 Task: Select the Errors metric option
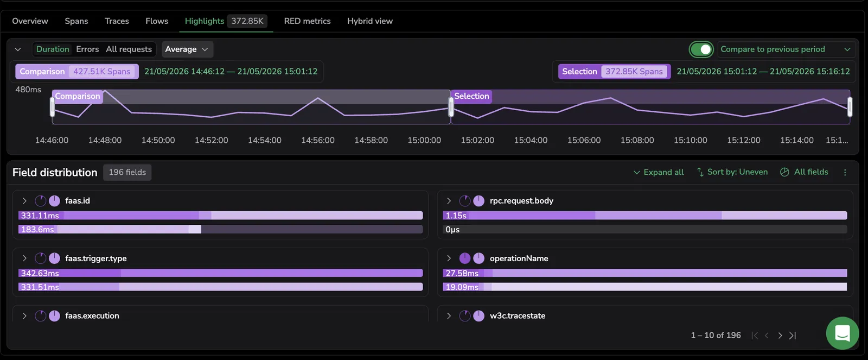[87, 49]
